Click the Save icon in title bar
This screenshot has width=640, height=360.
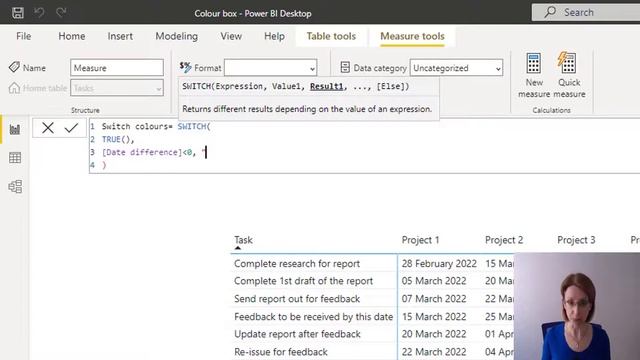pos(18,13)
